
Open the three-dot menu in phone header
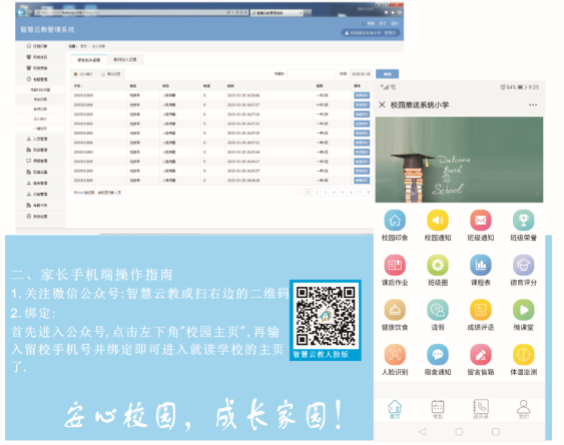[533, 105]
